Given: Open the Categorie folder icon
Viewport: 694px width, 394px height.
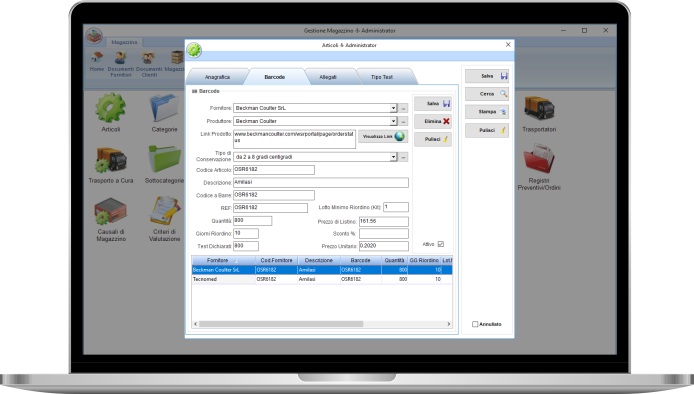Looking at the screenshot, I should [x=164, y=108].
